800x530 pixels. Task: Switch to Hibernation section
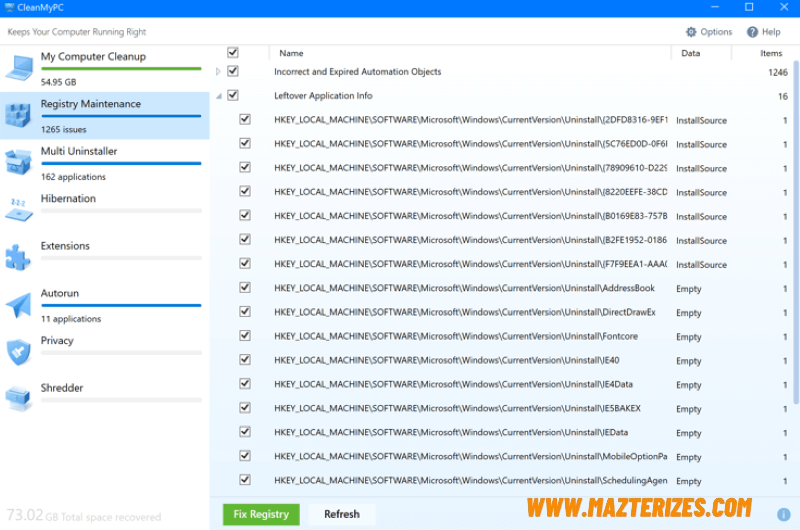tap(105, 211)
